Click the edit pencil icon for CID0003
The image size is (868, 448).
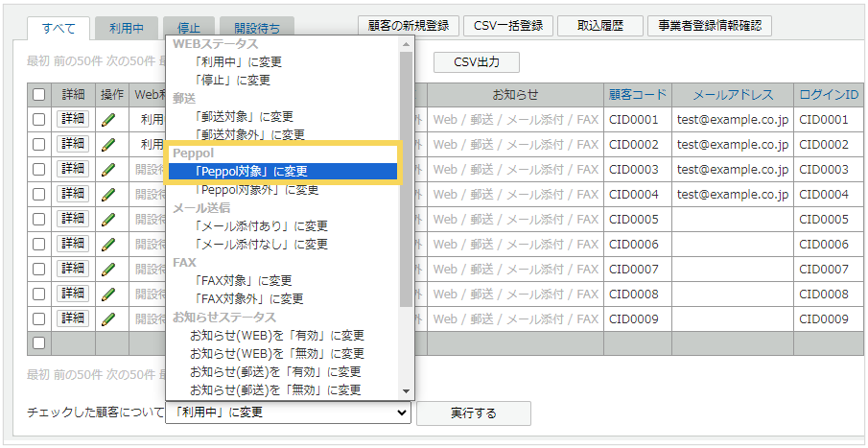pos(109,170)
